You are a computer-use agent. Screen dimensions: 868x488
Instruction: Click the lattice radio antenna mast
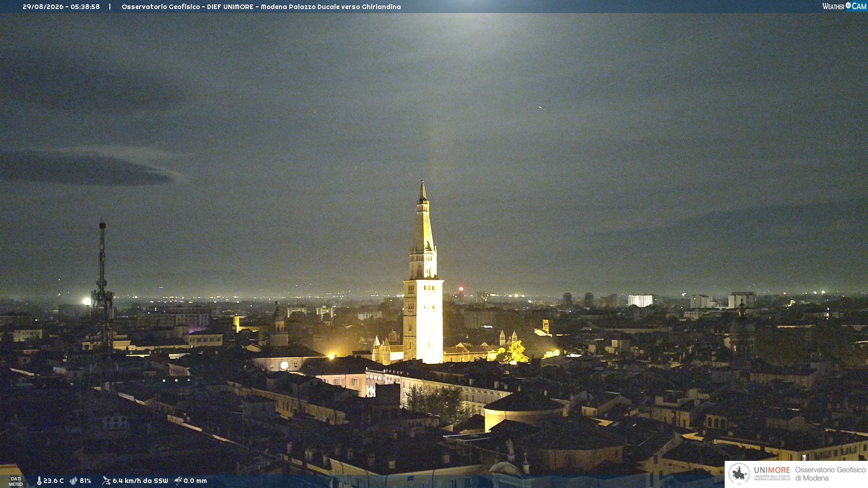[103, 298]
